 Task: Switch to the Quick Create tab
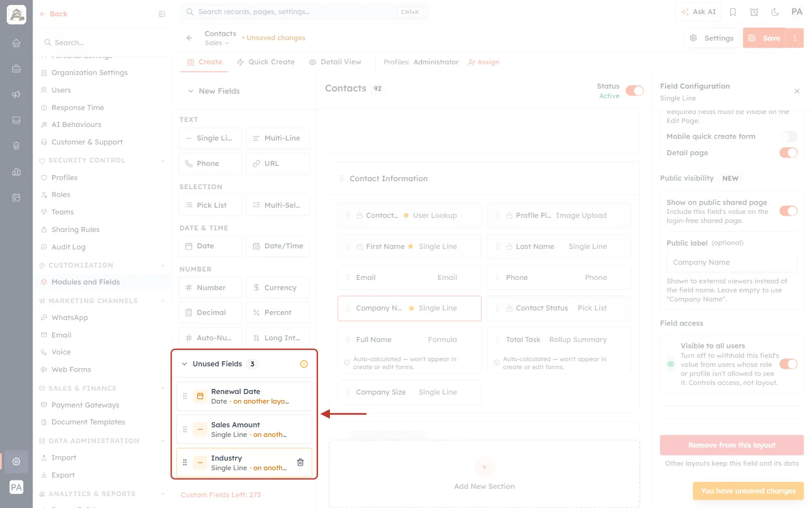266,62
